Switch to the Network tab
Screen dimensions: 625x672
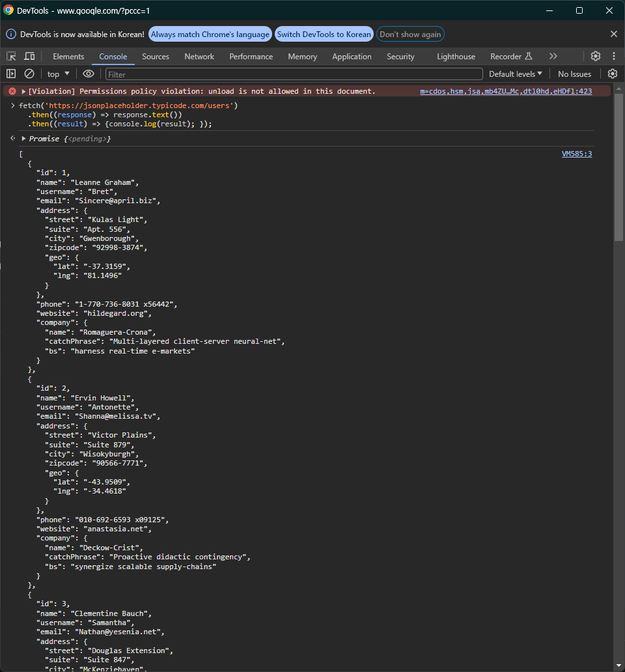tap(199, 57)
